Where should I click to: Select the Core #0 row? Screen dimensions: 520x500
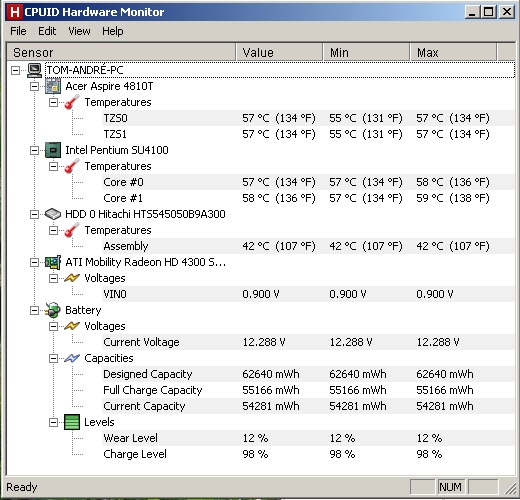pyautogui.click(x=308, y=182)
